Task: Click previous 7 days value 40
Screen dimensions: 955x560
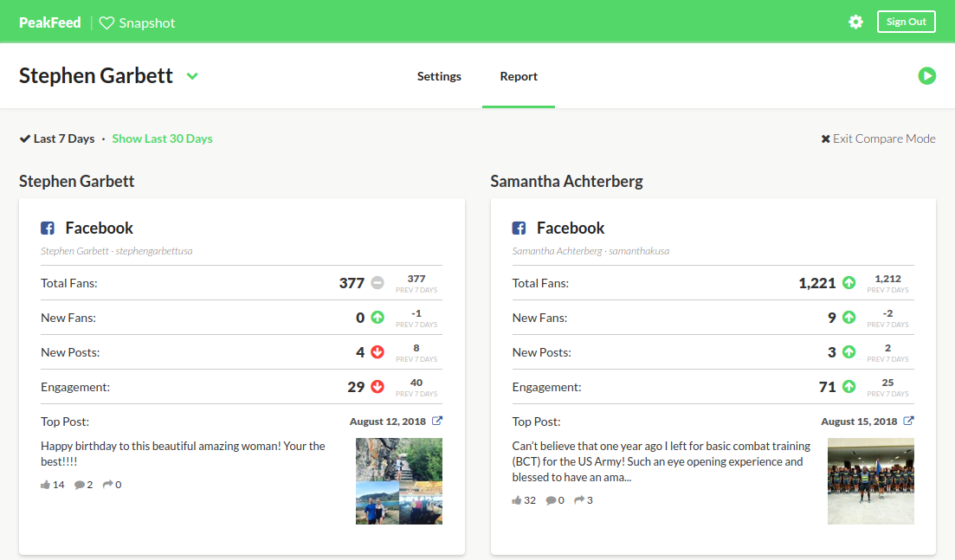Action: (416, 383)
